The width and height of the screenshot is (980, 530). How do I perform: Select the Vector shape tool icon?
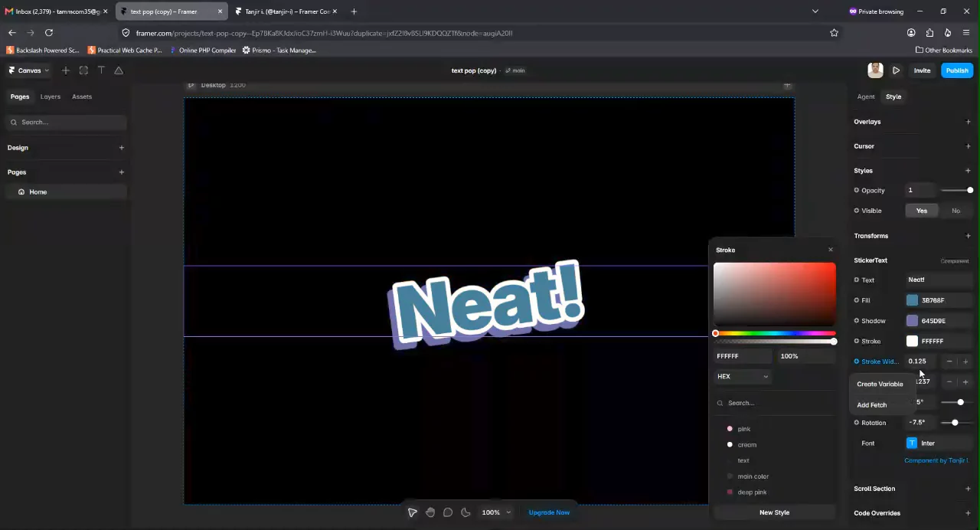119,70
